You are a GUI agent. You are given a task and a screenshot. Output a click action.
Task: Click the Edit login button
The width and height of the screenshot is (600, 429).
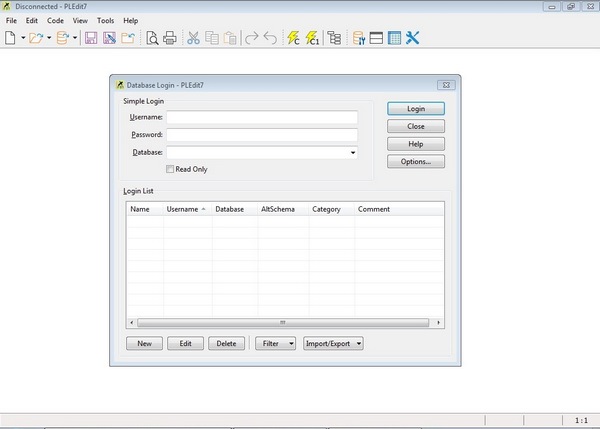(185, 343)
